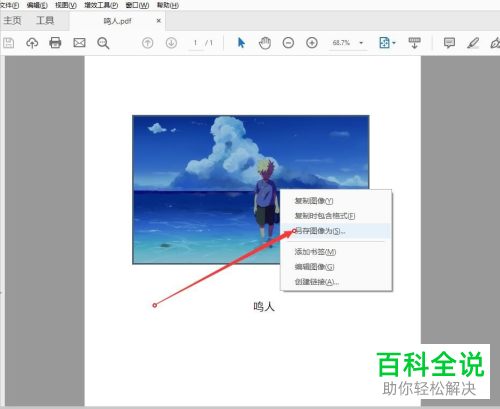Click the Print icon
The width and height of the screenshot is (500, 409).
pyautogui.click(x=55, y=43)
